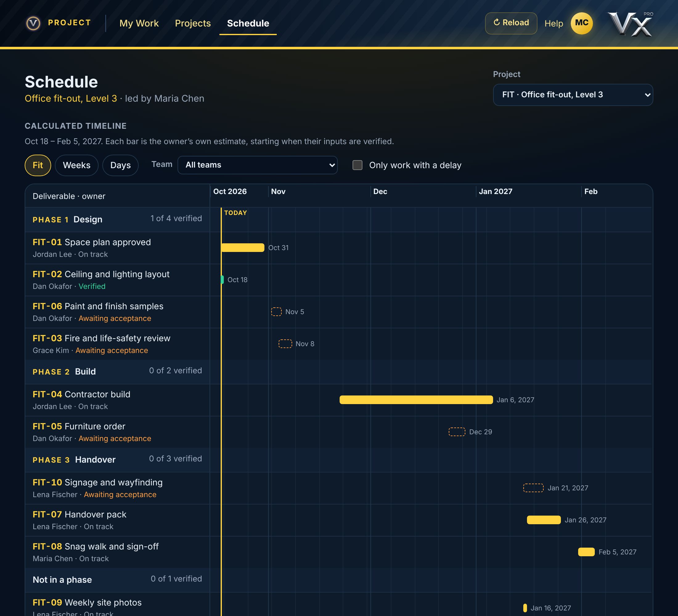Click the dashed FIT-05 bar near Dec 29
The image size is (678, 616).
pyautogui.click(x=457, y=432)
